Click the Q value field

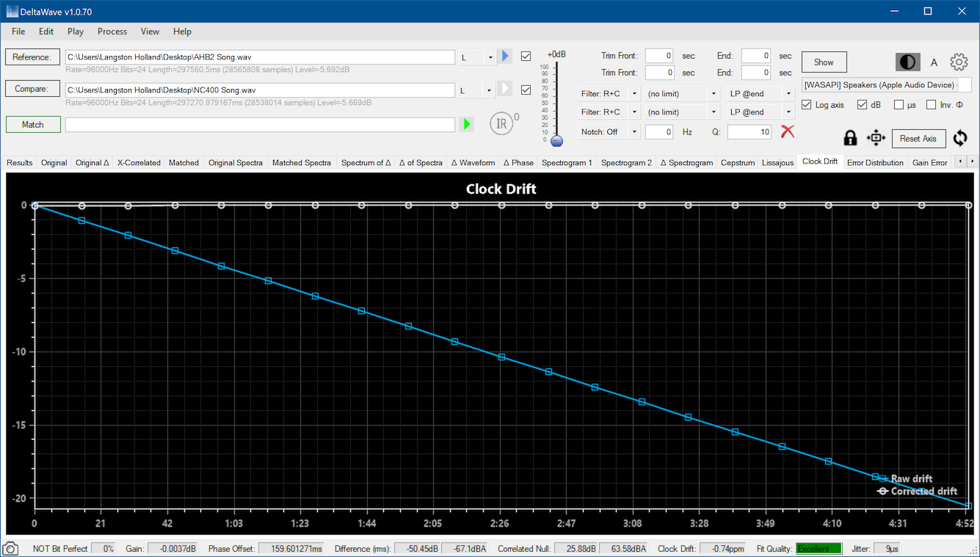coord(749,132)
